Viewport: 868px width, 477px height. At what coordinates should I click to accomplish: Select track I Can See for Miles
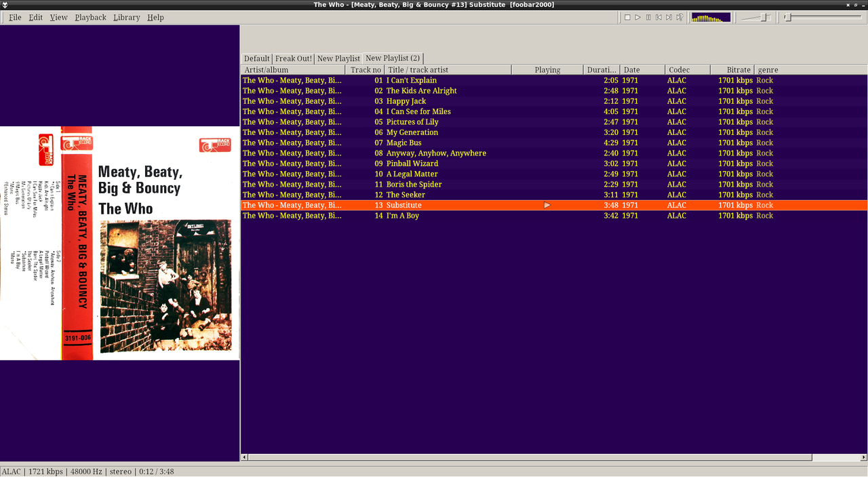pos(554,111)
